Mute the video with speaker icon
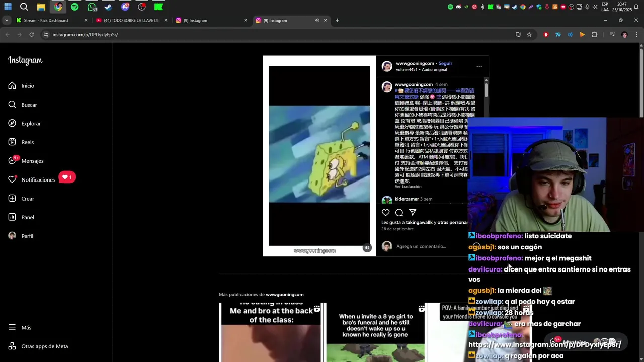This screenshot has height=362, width=644. tap(367, 247)
